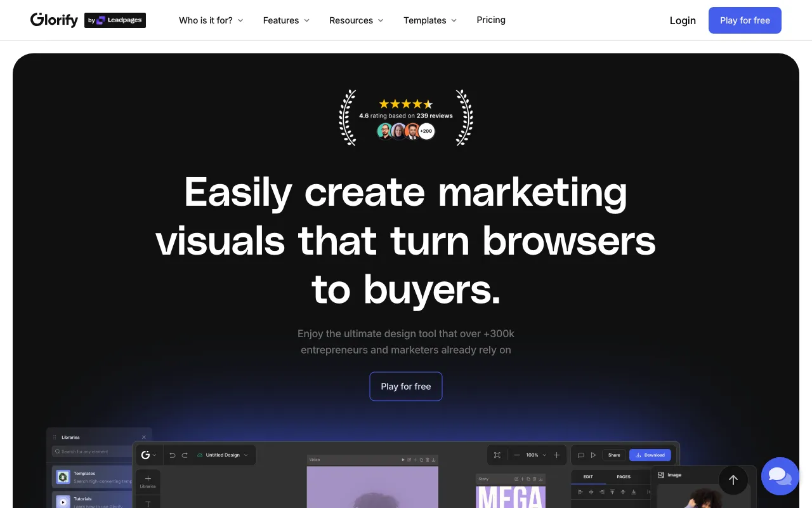Click the 'Libraries' panel title text
Viewport: 812px width, 508px height.
70,438
